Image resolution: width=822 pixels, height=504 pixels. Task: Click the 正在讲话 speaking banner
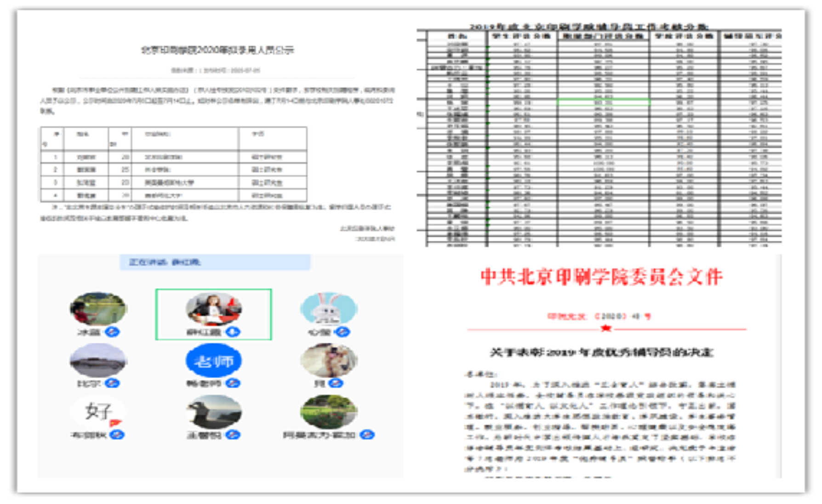click(x=215, y=262)
